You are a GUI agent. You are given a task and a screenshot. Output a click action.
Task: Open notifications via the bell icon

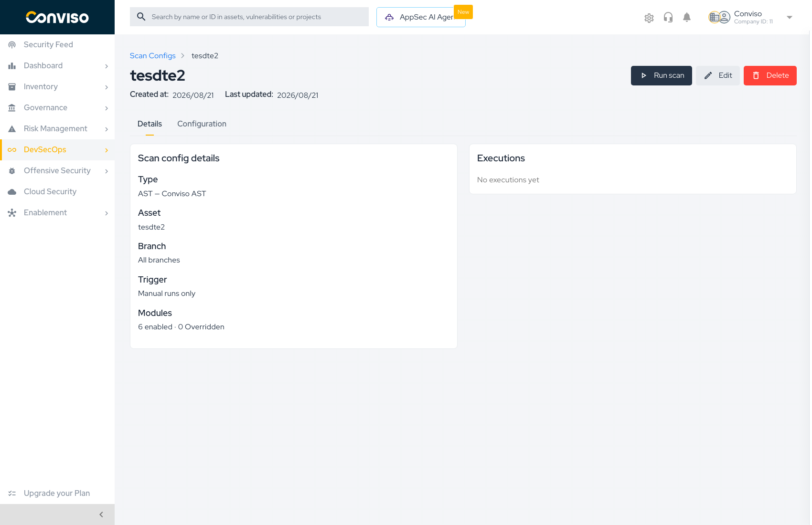click(687, 18)
